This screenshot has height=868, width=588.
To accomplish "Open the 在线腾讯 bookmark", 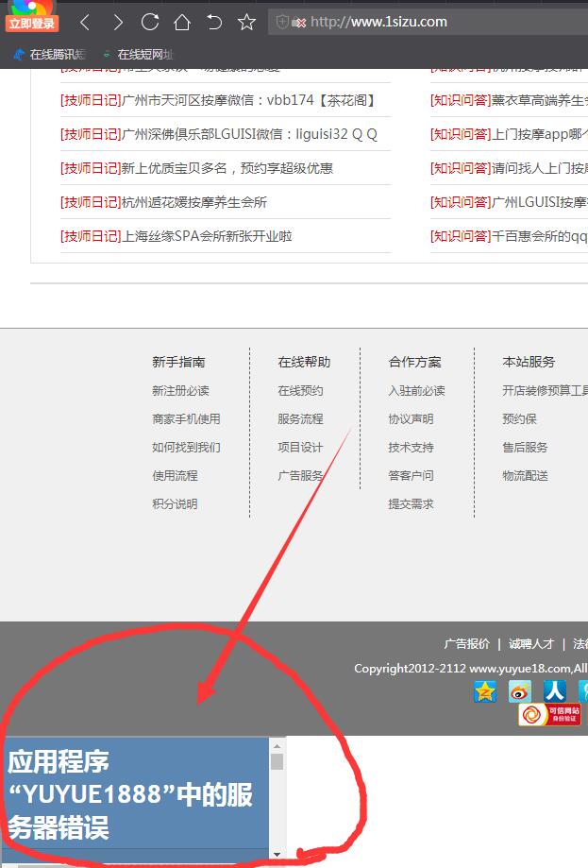I will click(50, 54).
